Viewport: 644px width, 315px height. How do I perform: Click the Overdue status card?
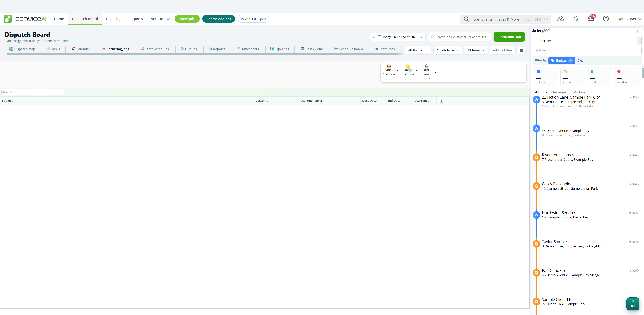coord(626,77)
